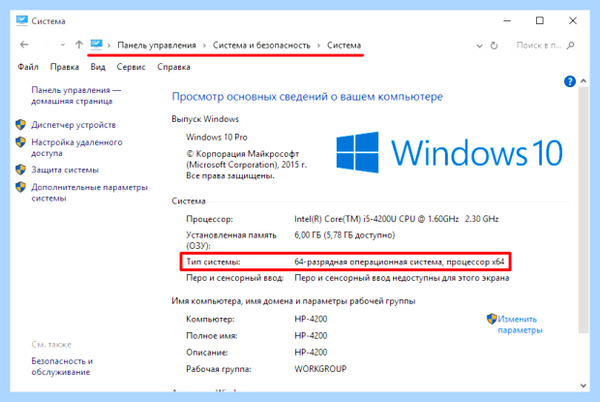Open Диспетчер устройств link

pos(73,125)
